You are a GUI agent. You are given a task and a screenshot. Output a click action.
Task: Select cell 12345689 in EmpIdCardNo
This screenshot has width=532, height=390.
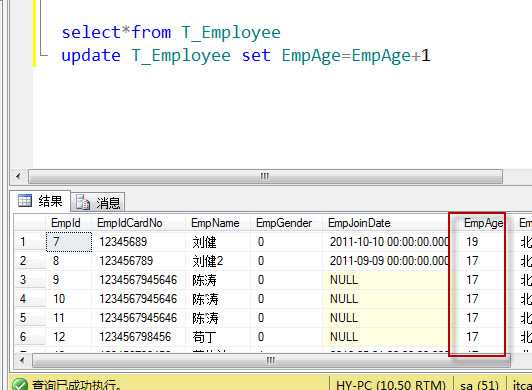coord(123,242)
